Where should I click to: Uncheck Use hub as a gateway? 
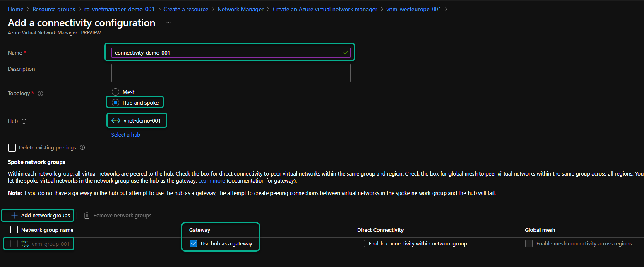pos(193,243)
